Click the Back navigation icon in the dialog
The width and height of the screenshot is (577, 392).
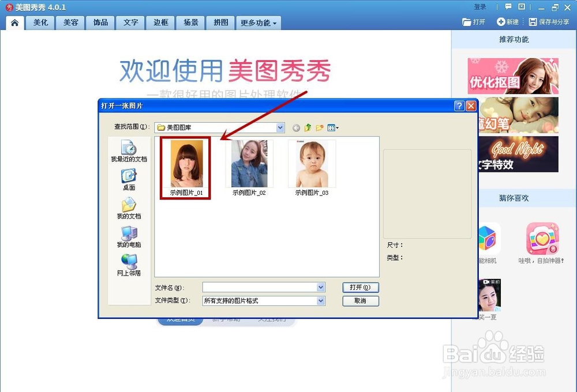[296, 128]
